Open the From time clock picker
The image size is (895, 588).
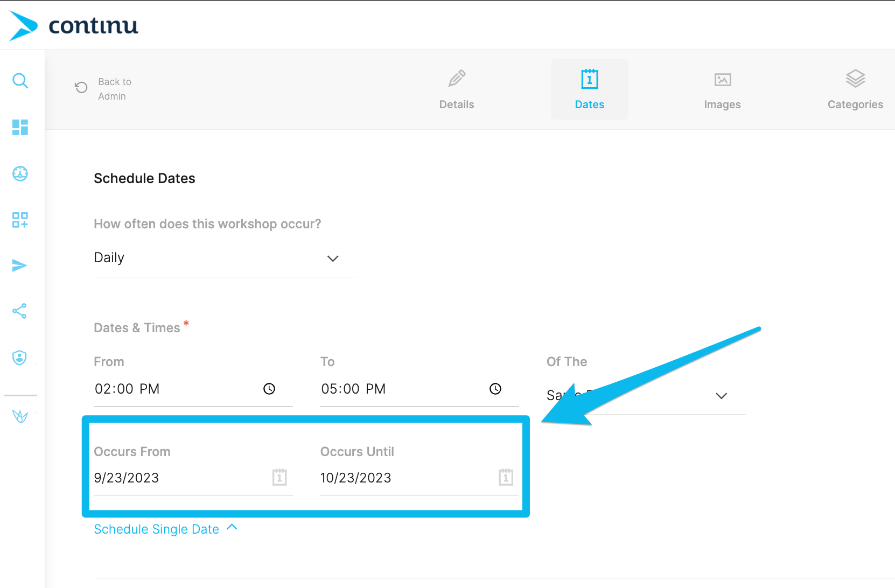pyautogui.click(x=269, y=389)
